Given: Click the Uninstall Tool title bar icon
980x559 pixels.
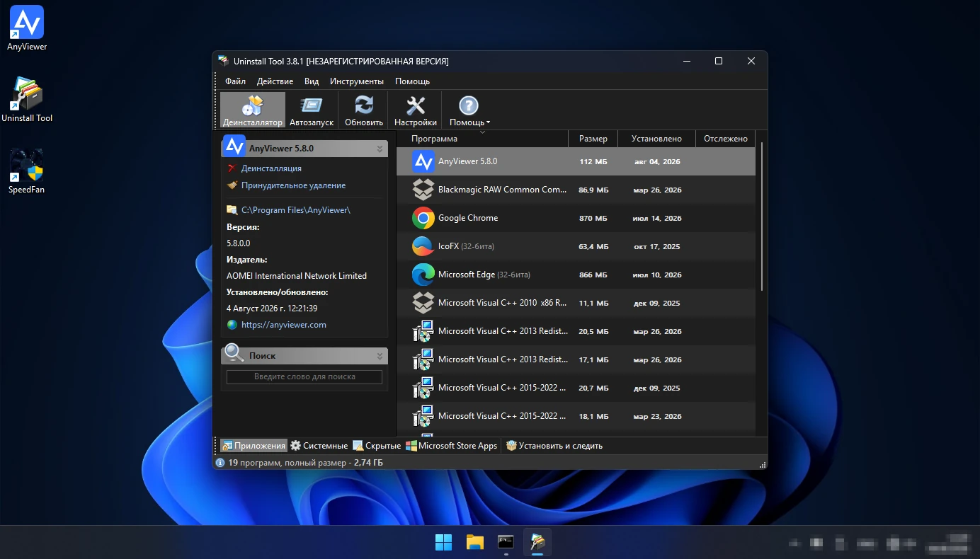Looking at the screenshot, I should click(x=223, y=61).
